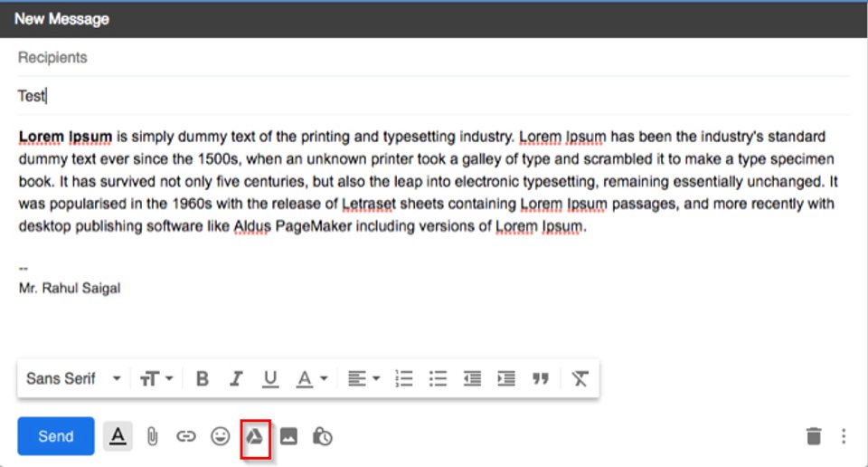
Task: Open the text size dropdown
Action: click(x=156, y=379)
